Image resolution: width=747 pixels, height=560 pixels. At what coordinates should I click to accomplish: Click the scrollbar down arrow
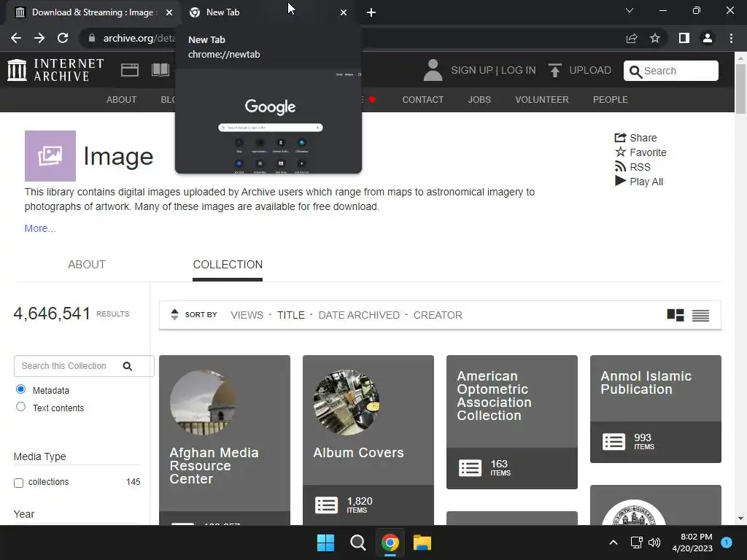pyautogui.click(x=740, y=518)
